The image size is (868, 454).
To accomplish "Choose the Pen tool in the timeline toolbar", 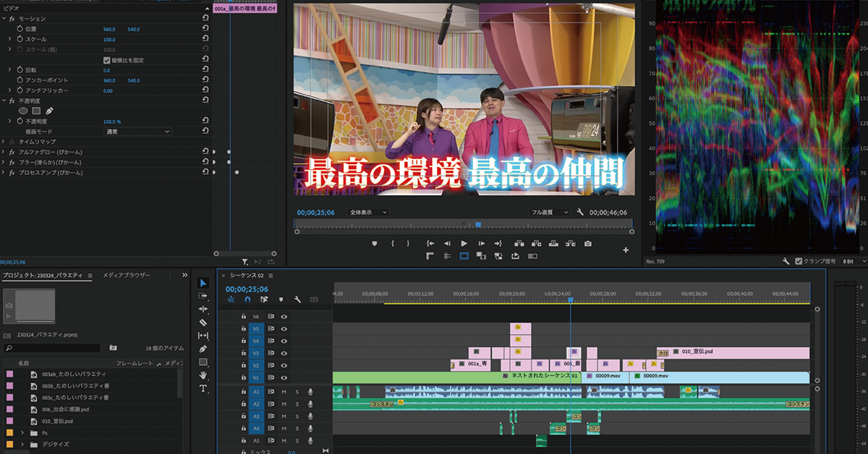I will (x=203, y=349).
